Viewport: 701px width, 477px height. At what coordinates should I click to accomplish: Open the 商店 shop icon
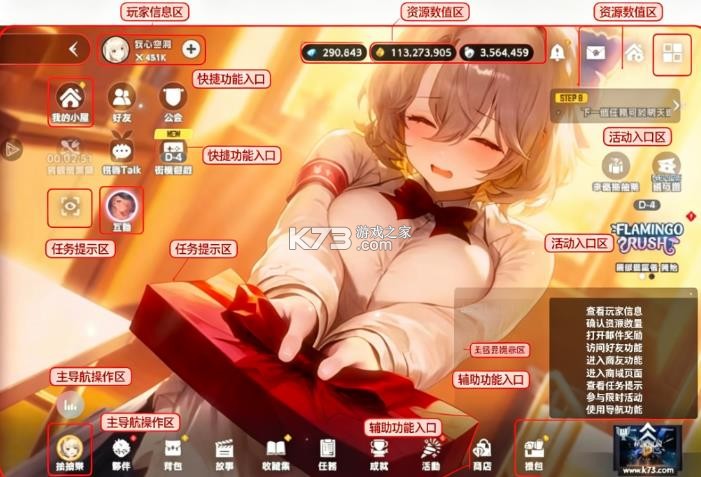(482, 454)
